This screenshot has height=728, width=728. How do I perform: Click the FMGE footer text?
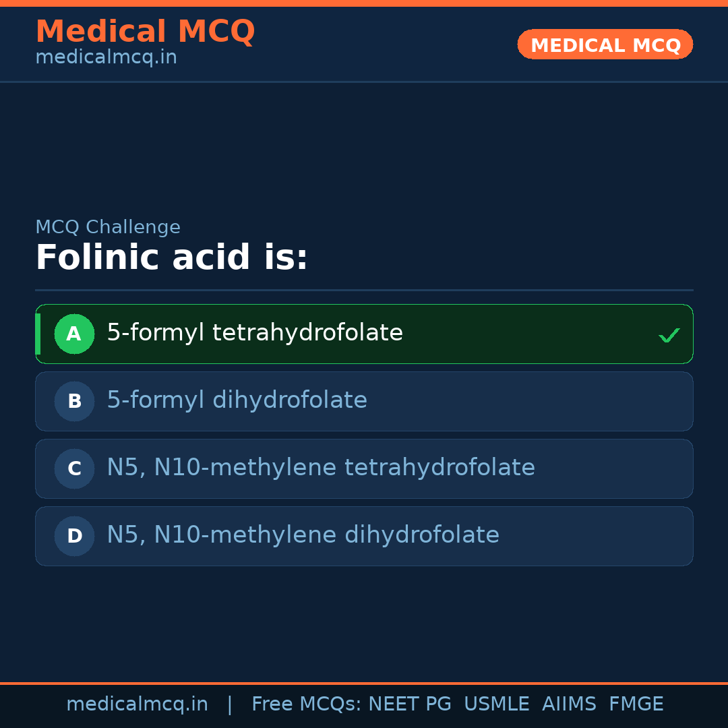point(636,704)
